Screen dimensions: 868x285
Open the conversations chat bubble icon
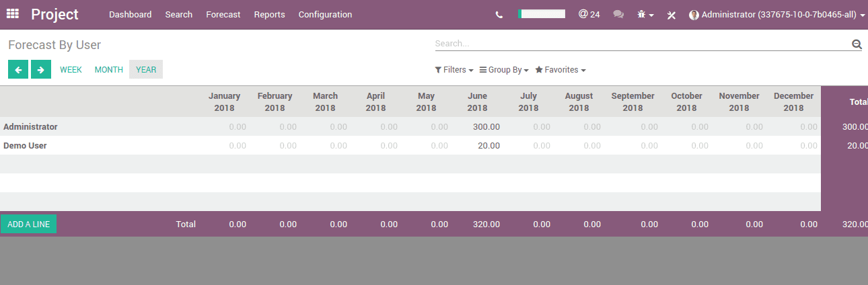point(618,14)
